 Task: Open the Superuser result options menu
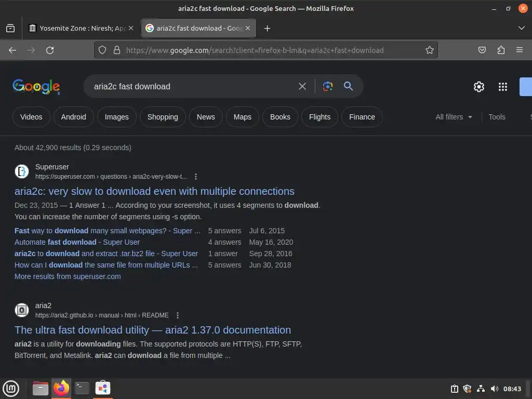tap(196, 177)
